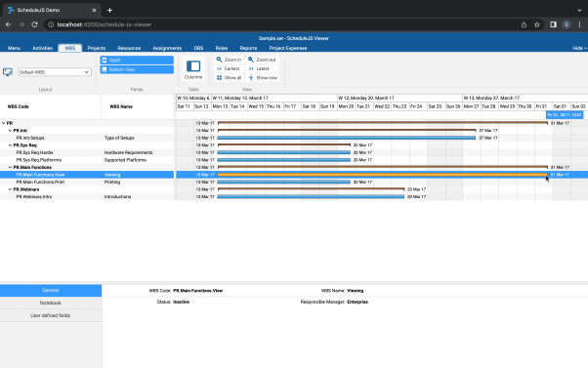Viewport: 588px width, 368px height.
Task: Close the ScheduleJS Demo browser tab
Action: click(94, 10)
